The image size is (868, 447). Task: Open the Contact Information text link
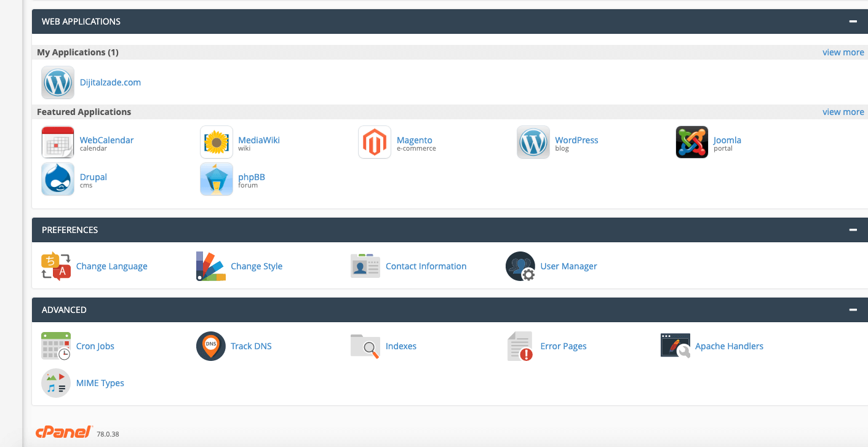tap(426, 266)
